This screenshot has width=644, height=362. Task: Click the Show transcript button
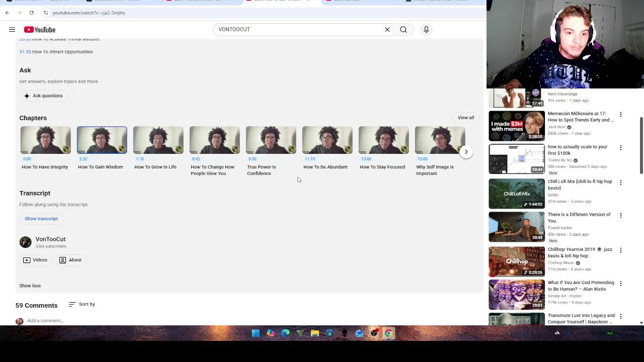click(x=41, y=219)
